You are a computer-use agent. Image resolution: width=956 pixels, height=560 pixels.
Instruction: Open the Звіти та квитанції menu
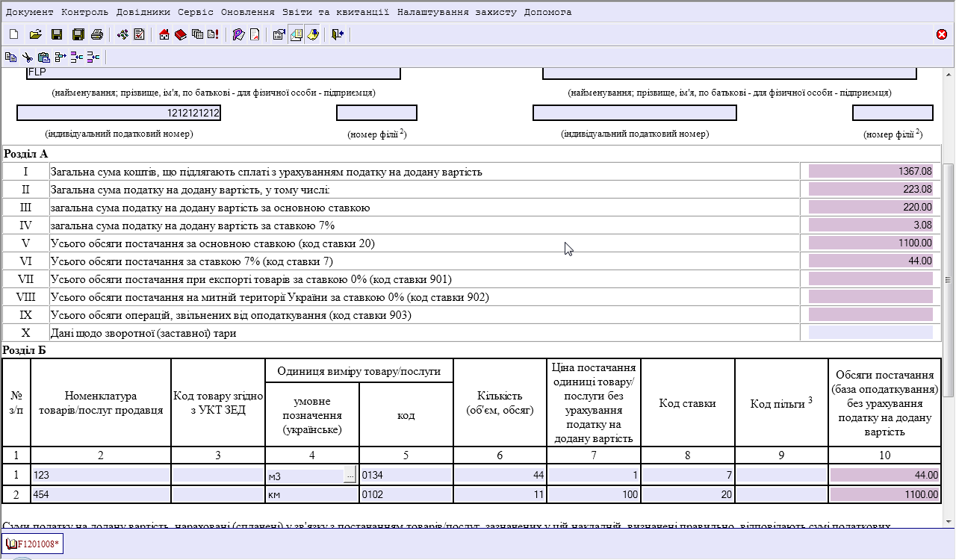coord(336,12)
